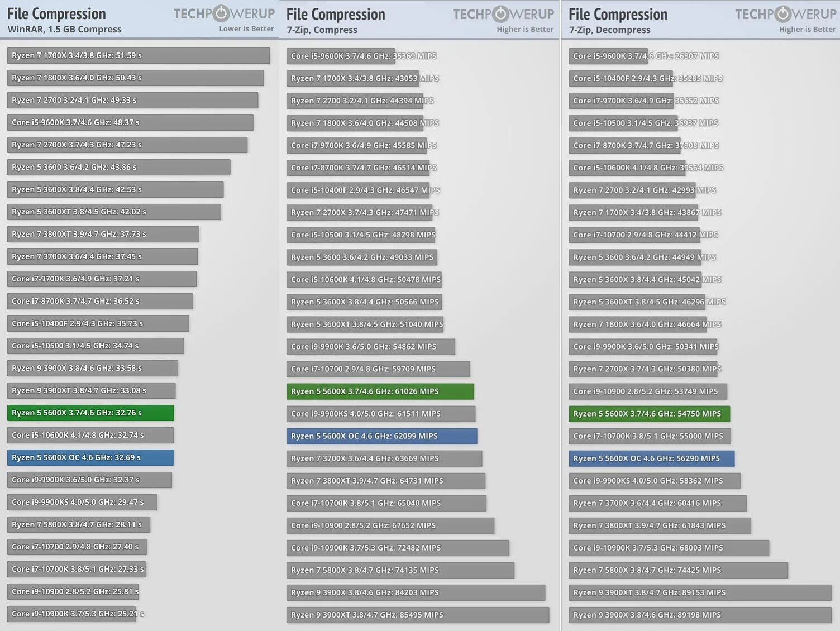Click the Core i7-10700 59709 MIPS row

pos(378,369)
